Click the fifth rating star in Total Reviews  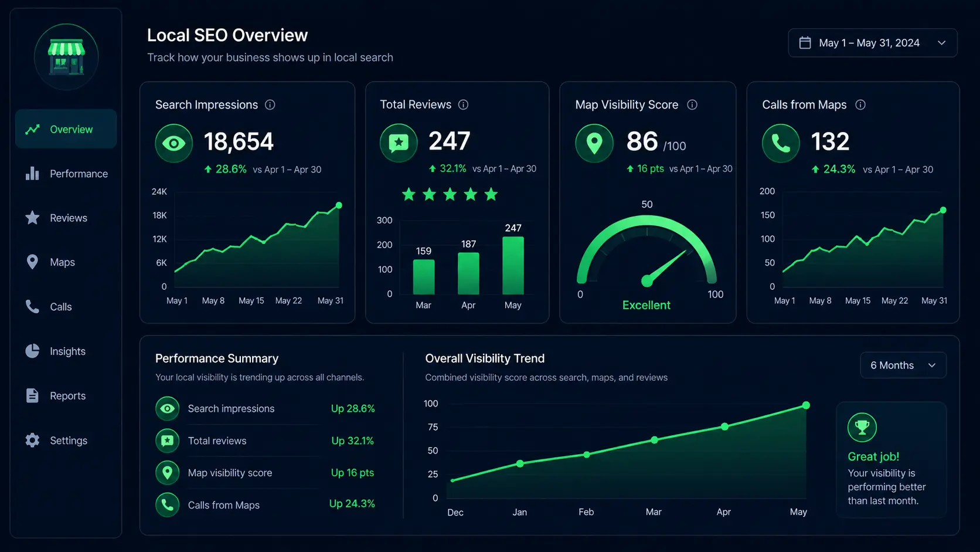pyautogui.click(x=491, y=194)
